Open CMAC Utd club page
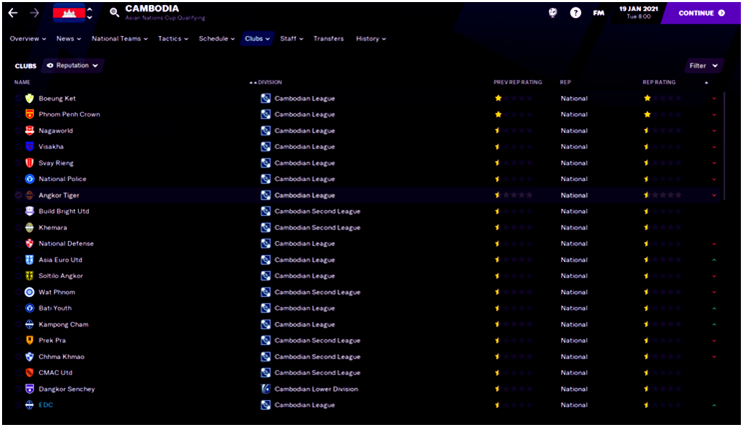The width and height of the screenshot is (744, 427). [x=56, y=372]
